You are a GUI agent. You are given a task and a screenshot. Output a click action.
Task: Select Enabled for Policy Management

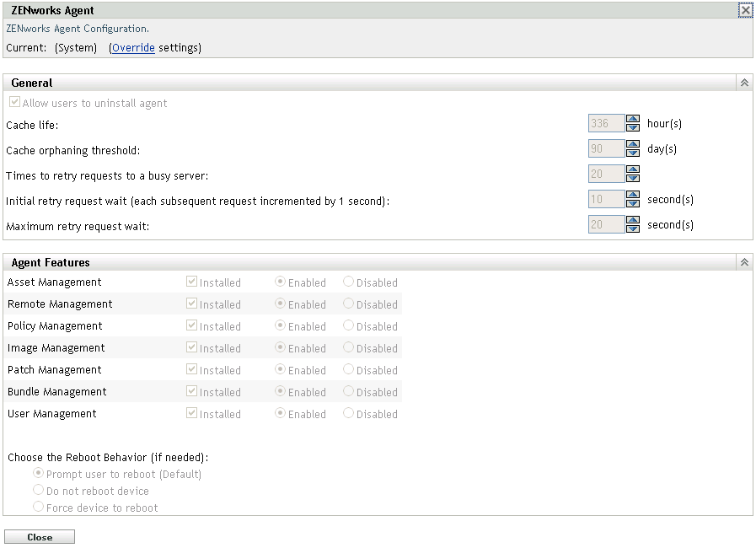click(281, 326)
